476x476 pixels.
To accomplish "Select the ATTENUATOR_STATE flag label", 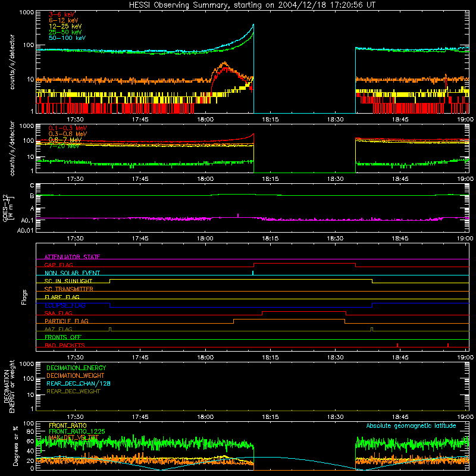I will click(72, 257).
